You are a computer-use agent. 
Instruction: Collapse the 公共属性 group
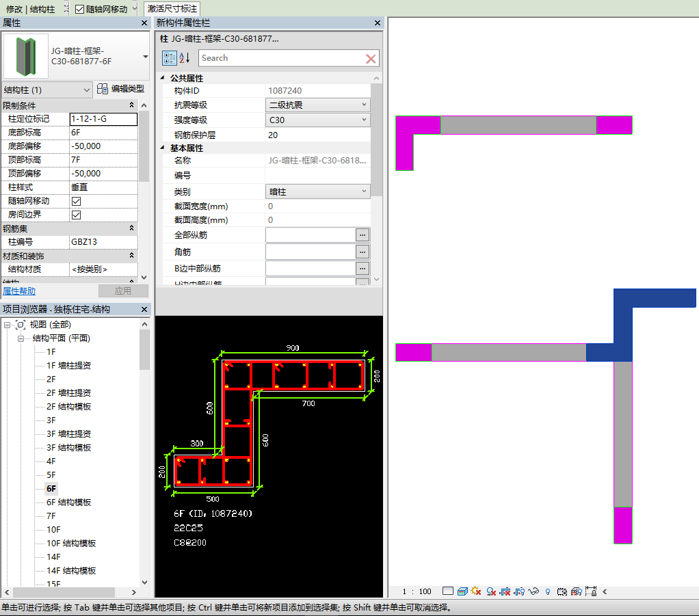(162, 78)
